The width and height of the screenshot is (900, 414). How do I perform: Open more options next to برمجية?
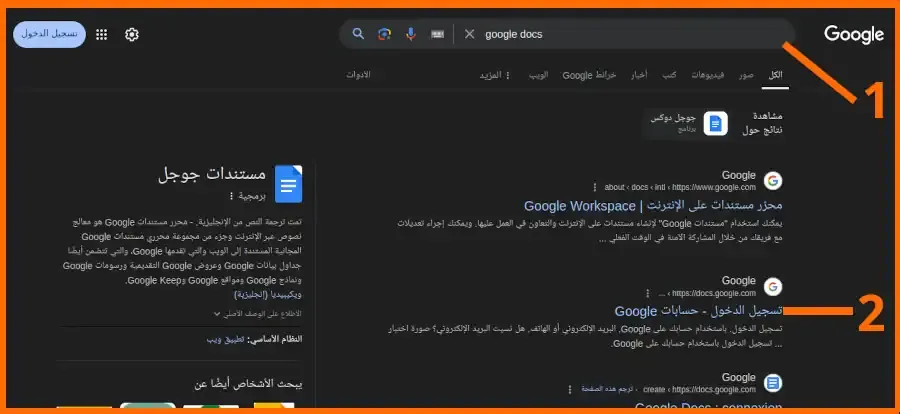231,196
